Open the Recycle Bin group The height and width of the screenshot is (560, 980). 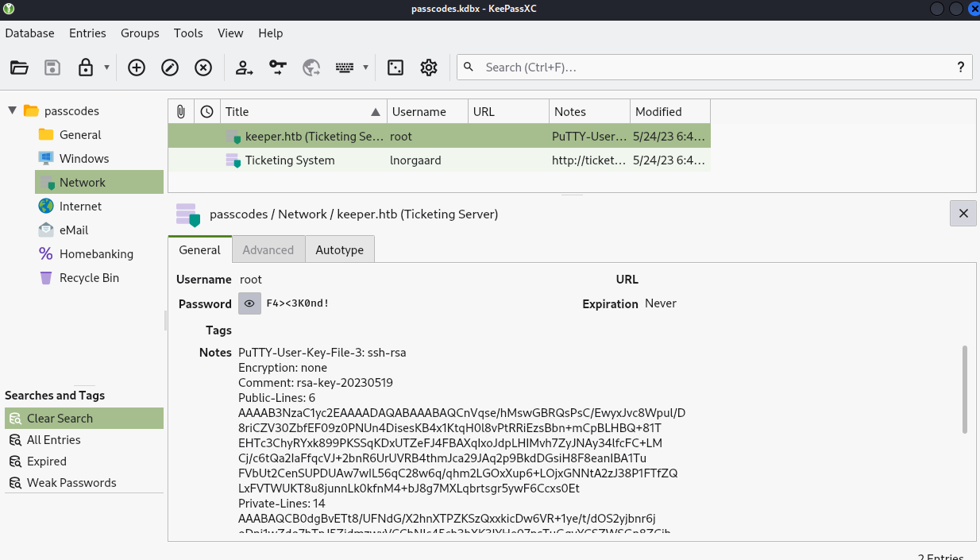(89, 278)
